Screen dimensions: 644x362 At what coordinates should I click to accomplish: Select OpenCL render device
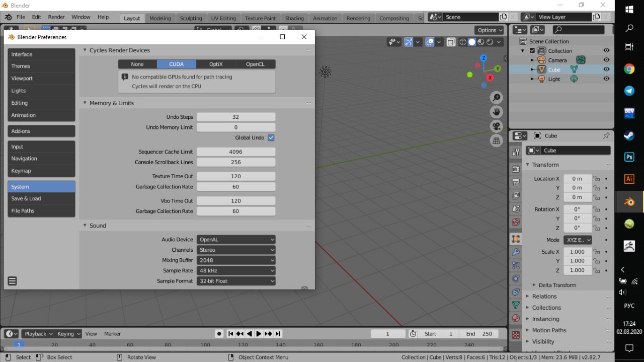click(x=255, y=64)
